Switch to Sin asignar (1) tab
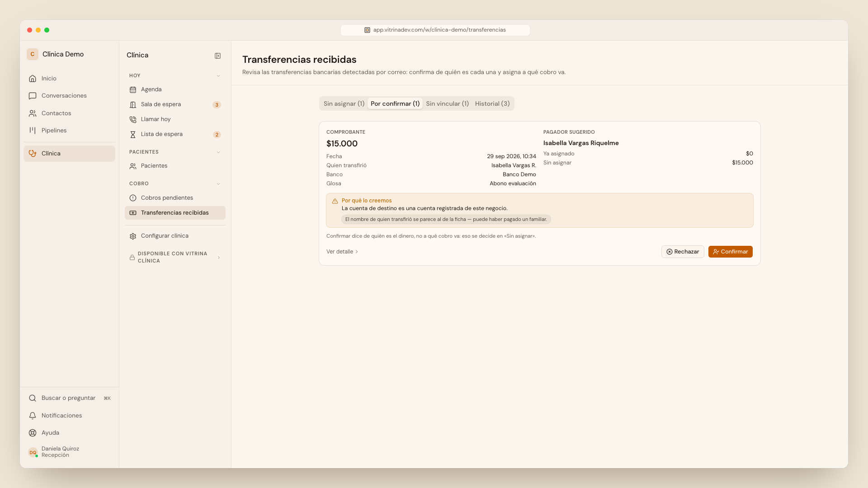 (x=344, y=103)
